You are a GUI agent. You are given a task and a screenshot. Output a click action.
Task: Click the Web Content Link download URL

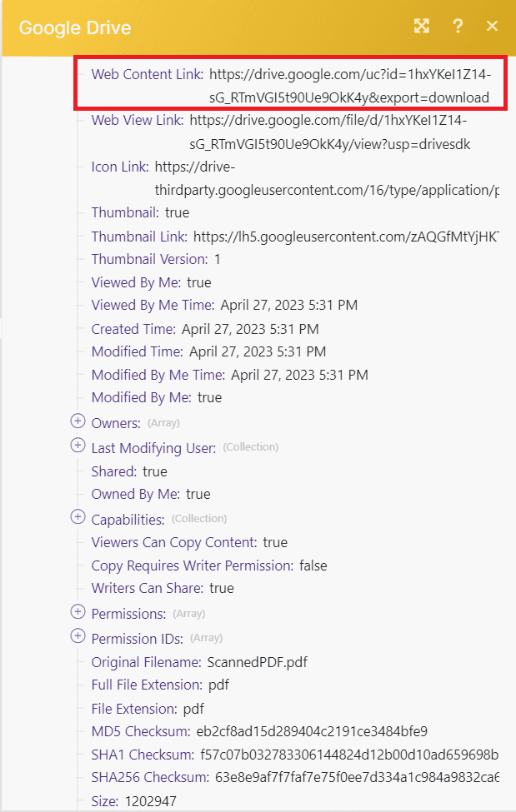tap(349, 87)
